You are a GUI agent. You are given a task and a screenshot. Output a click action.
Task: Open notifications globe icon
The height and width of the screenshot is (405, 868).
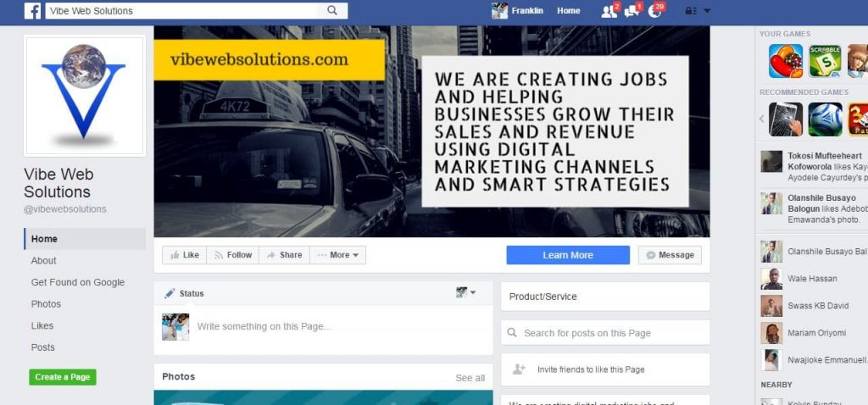[654, 11]
